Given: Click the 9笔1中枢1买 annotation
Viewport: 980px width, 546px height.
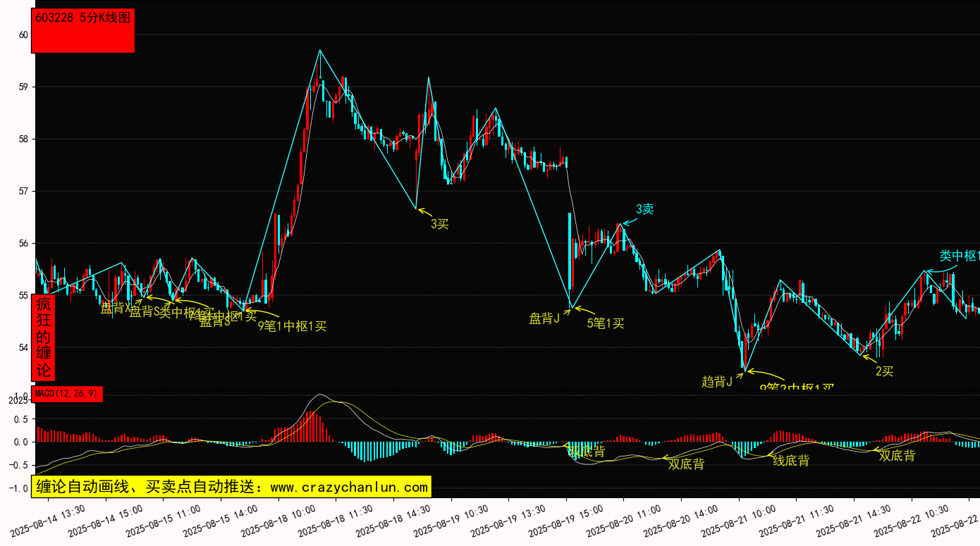Looking at the screenshot, I should (292, 325).
